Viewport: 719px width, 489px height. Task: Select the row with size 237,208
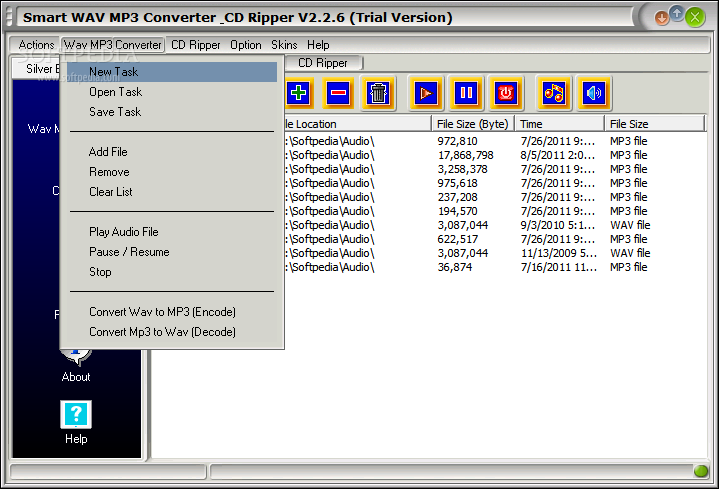point(494,197)
